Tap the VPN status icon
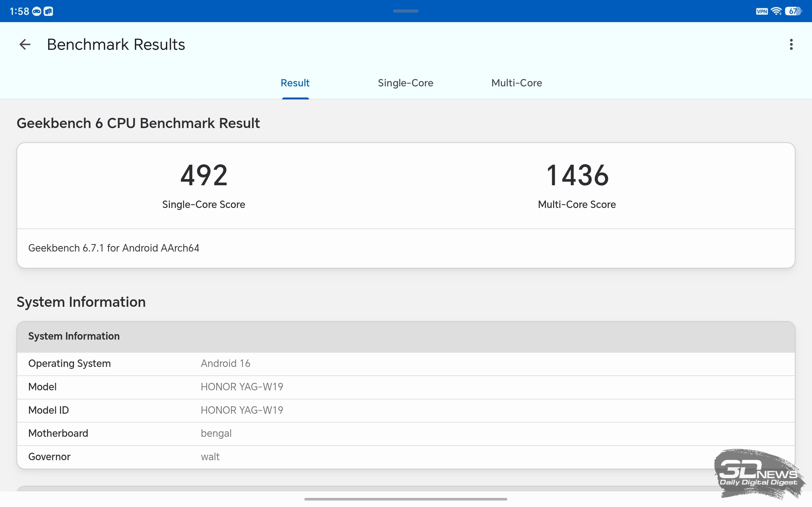The width and height of the screenshot is (812, 507). 761,11
